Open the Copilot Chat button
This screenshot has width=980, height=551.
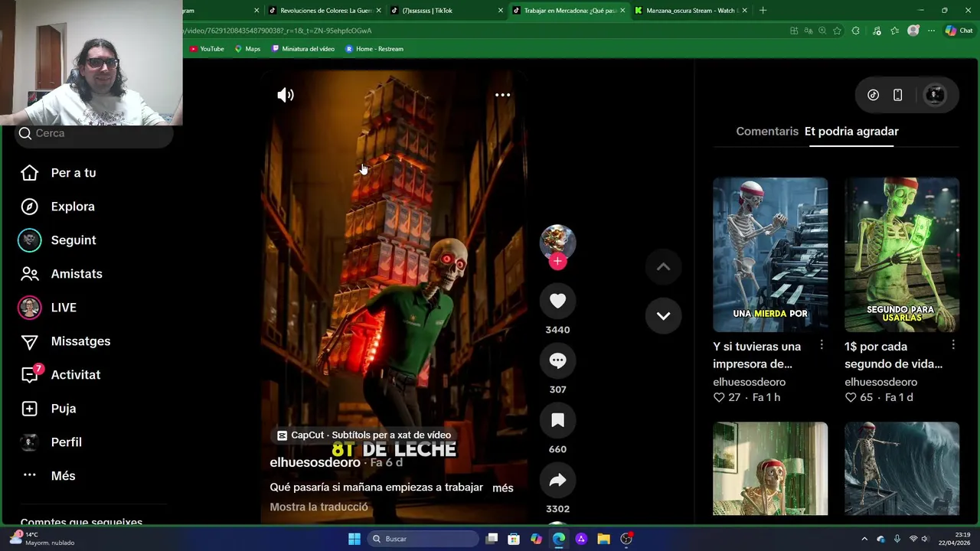[960, 31]
